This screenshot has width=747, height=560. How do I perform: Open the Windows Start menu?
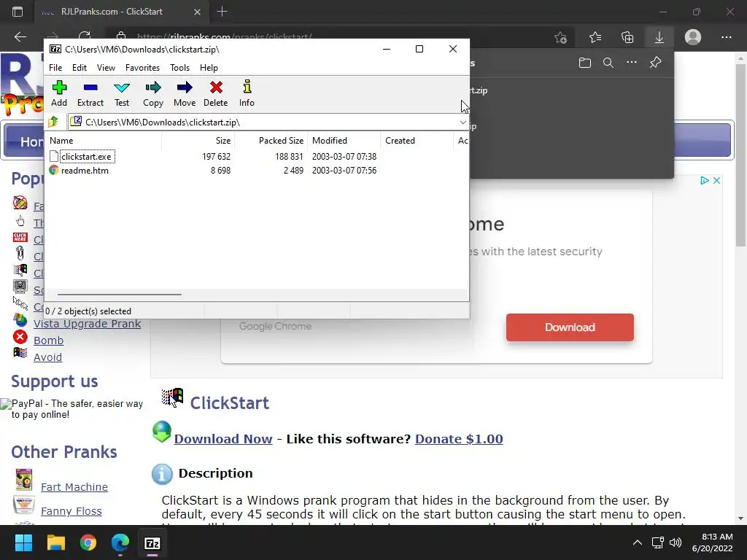point(23,542)
